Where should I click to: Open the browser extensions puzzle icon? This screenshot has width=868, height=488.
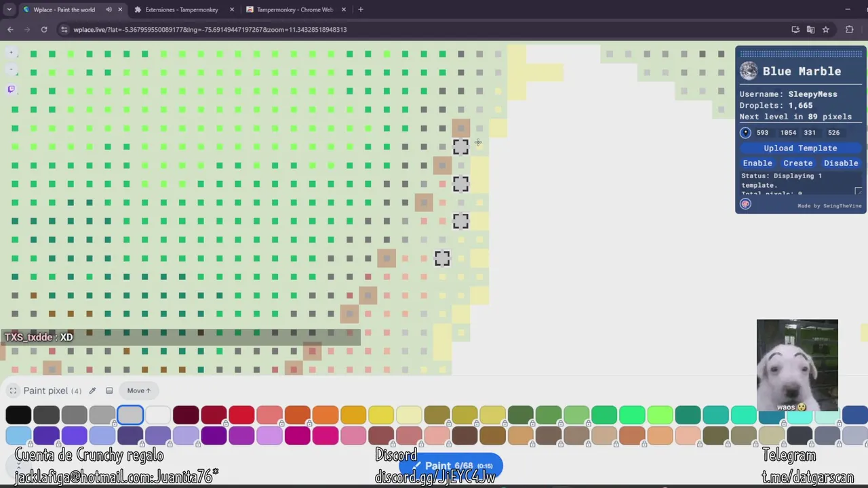pyautogui.click(x=849, y=29)
